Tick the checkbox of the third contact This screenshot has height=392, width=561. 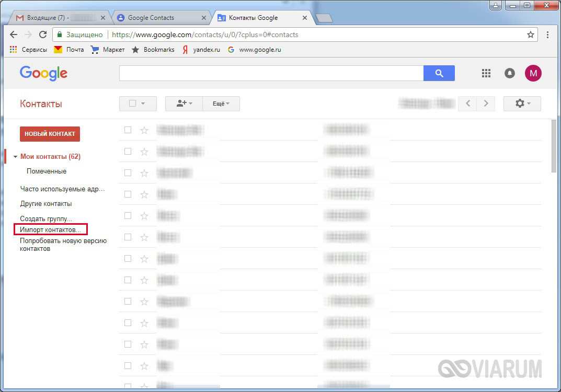[128, 172]
